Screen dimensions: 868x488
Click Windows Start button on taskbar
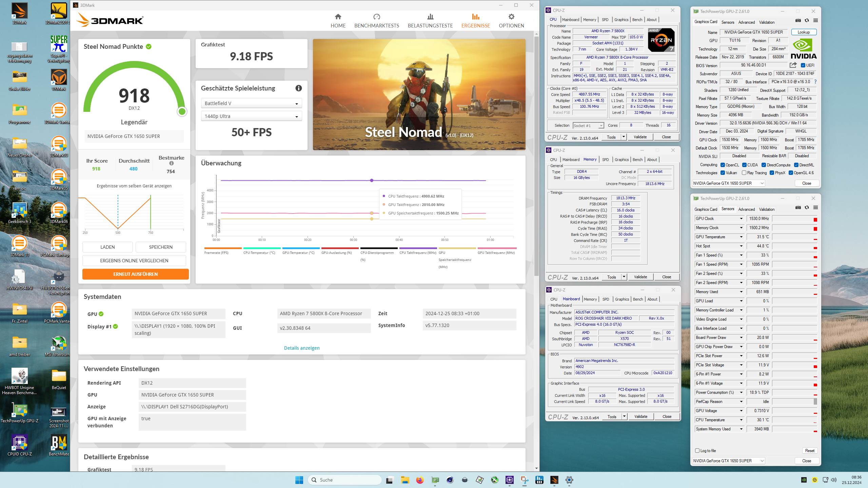(299, 480)
